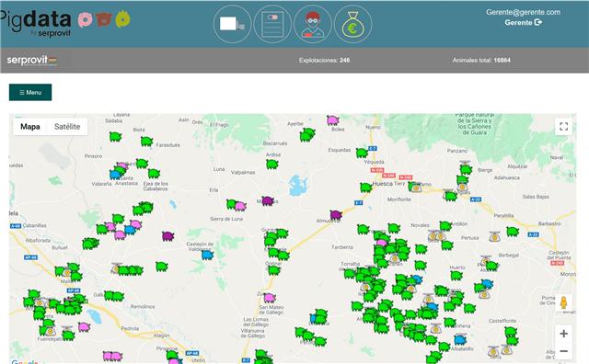Zoom in the map with plus

[x=563, y=334]
